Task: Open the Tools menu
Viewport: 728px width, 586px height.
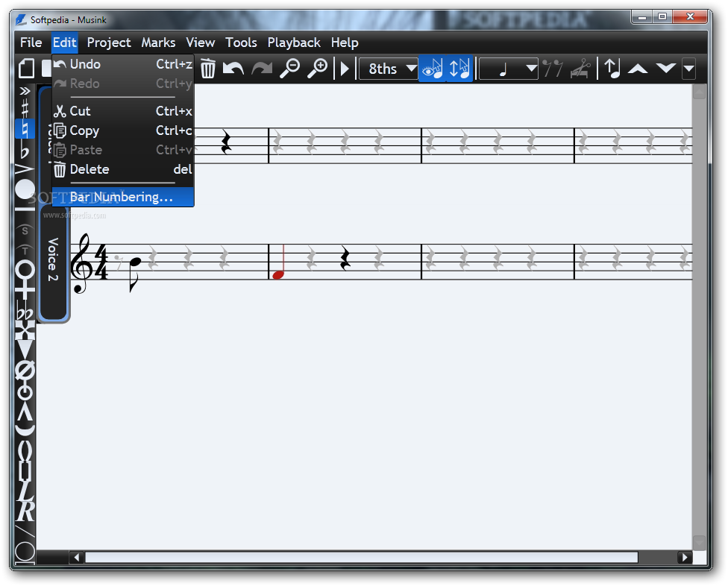Action: 241,42
